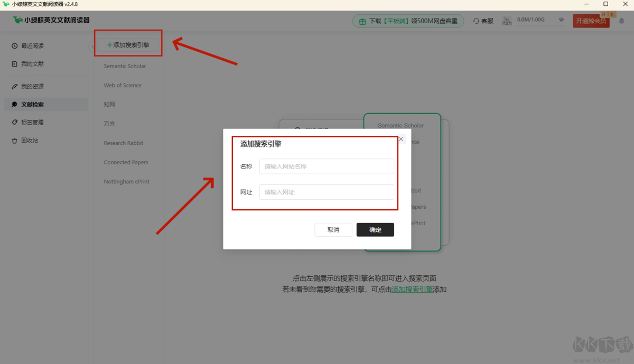Screen dimensions: 634x364
Task: Click the document icon for 我的文献
Action: tap(15, 63)
